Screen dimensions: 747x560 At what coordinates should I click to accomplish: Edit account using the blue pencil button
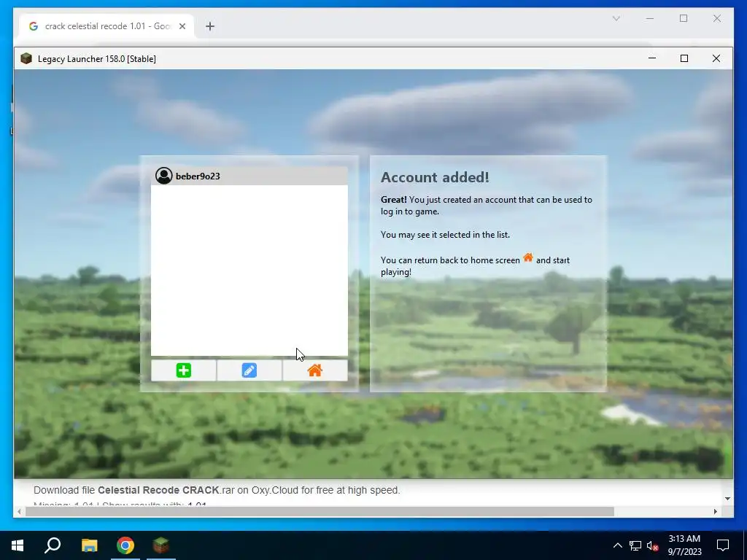click(249, 370)
